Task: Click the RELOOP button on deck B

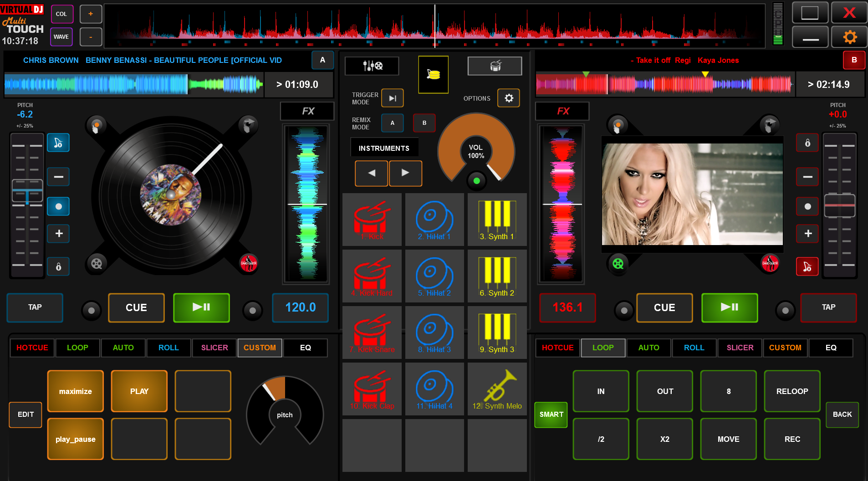Action: (x=792, y=391)
